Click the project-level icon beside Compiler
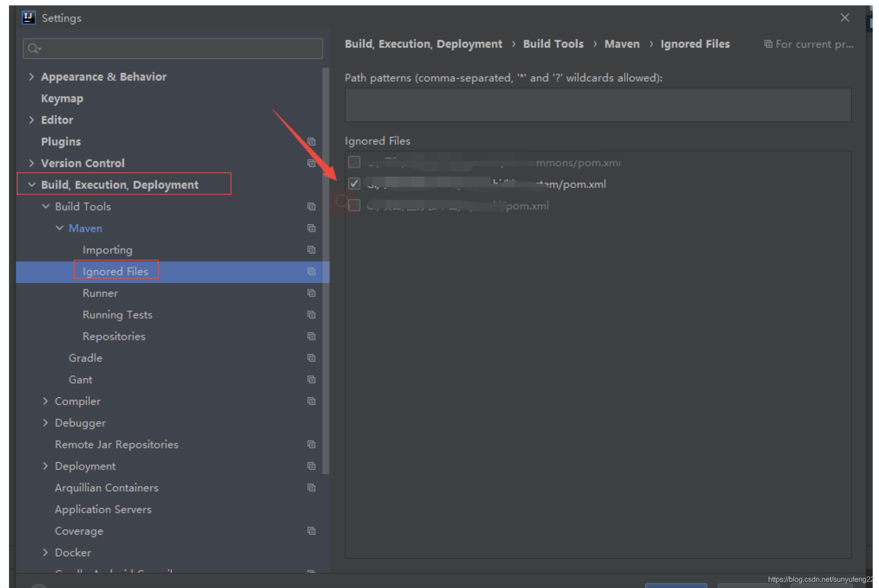The image size is (879, 588). (x=311, y=401)
